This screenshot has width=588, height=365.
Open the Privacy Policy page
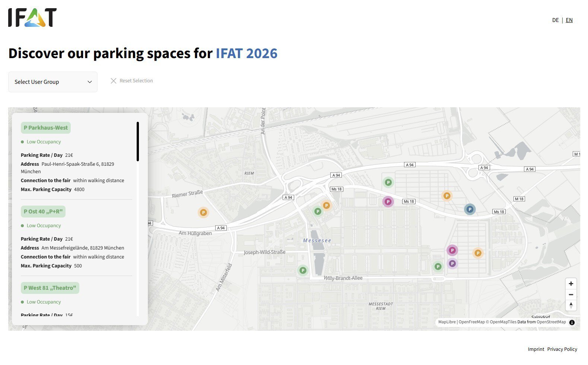point(562,349)
